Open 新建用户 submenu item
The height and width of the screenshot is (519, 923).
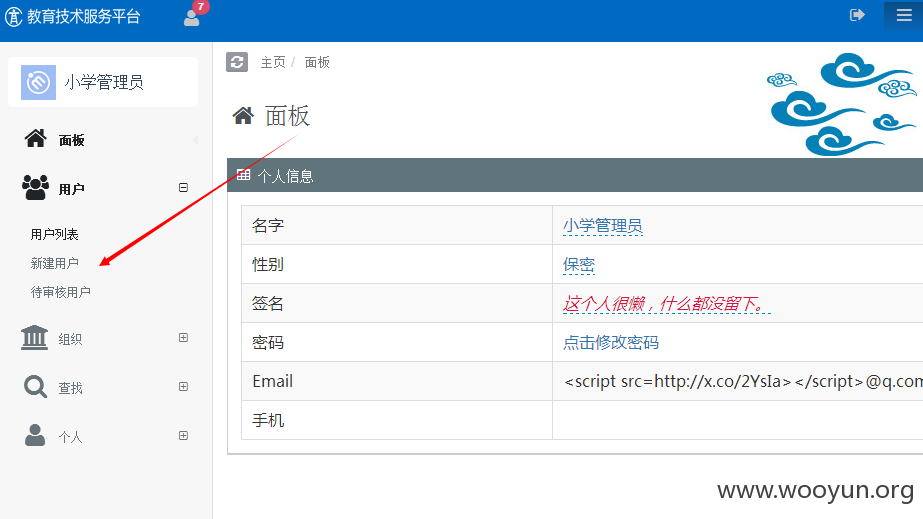click(x=54, y=263)
